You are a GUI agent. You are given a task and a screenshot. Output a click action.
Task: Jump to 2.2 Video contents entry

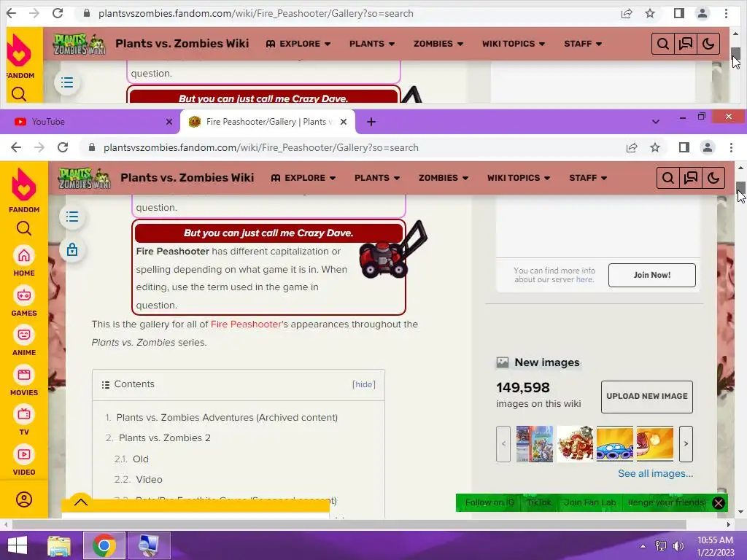coord(149,480)
